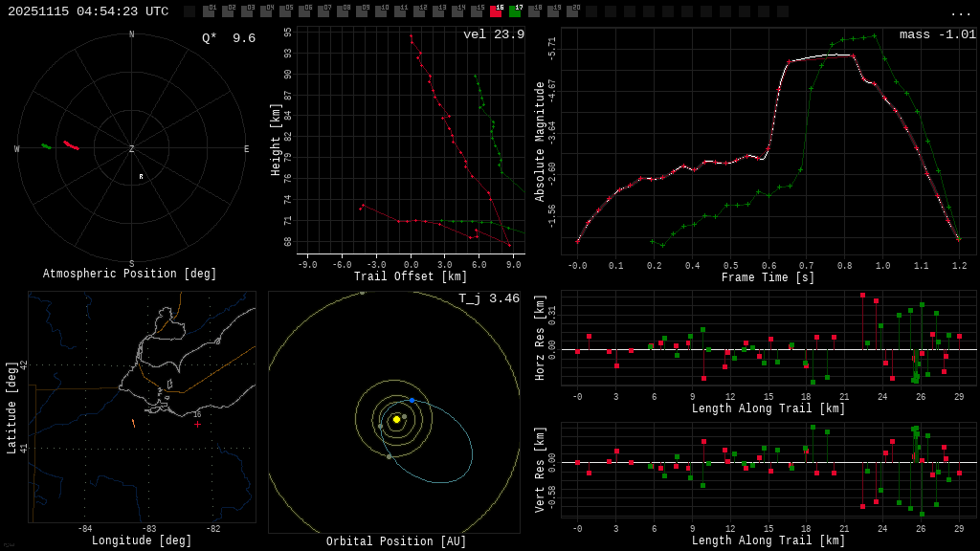
Task: Toggle the green station 17 box
Action: click(515, 11)
